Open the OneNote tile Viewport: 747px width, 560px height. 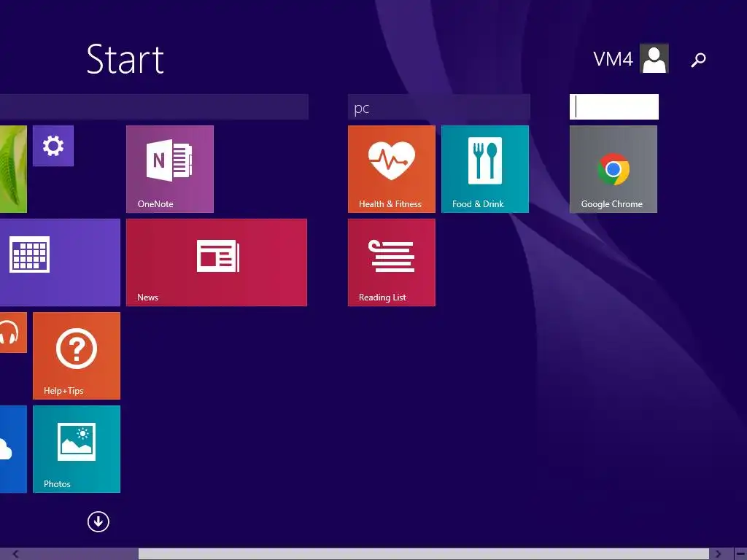coord(169,169)
